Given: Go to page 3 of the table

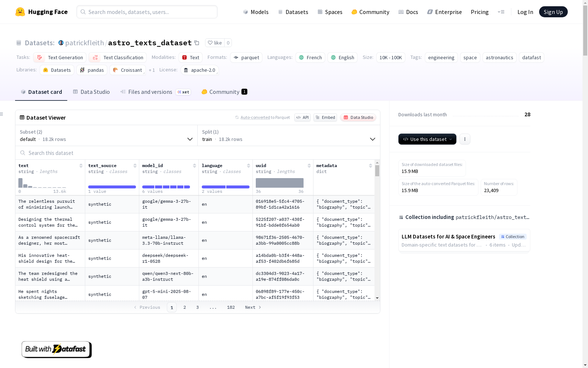Looking at the screenshot, I should point(197,307).
